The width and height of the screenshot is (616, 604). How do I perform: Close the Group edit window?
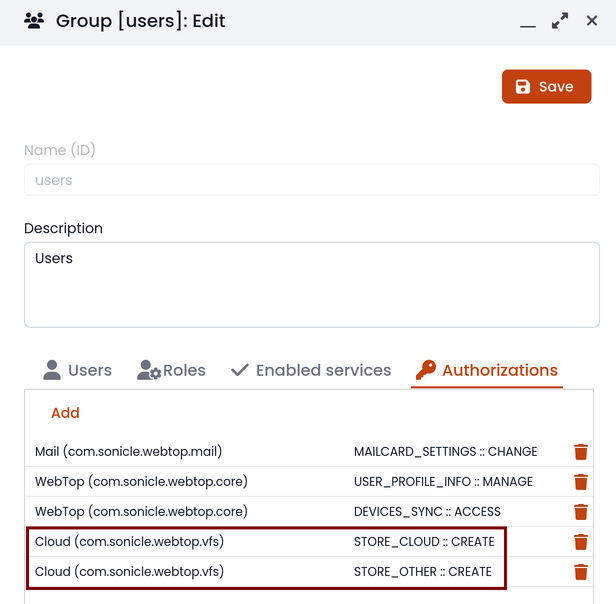592,20
